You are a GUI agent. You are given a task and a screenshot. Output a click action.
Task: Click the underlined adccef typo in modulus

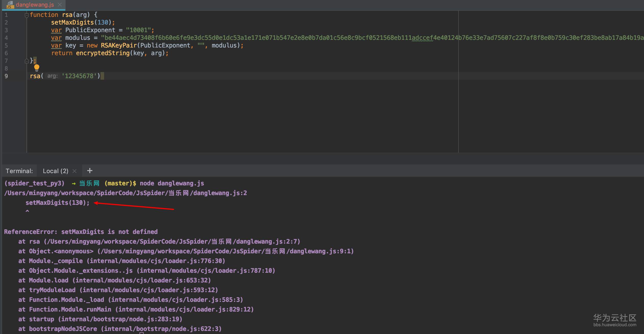(x=422, y=38)
